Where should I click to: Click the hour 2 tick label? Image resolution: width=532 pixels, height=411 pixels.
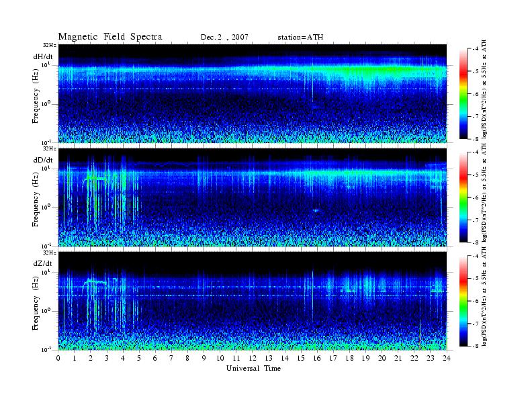tap(91, 358)
